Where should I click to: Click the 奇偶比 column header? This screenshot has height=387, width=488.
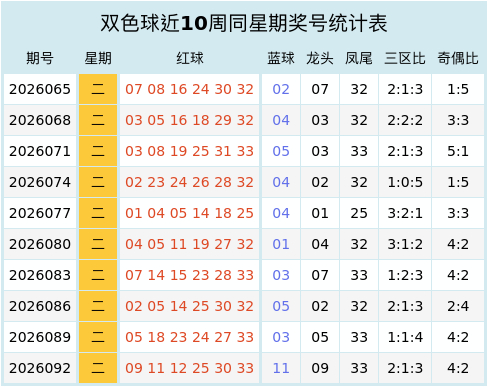coord(458,58)
